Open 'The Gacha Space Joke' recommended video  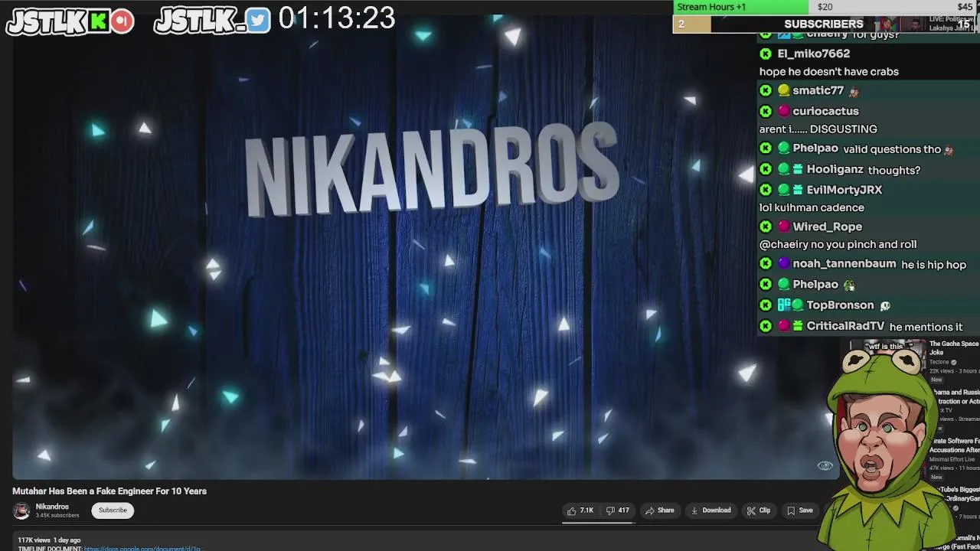[x=953, y=348]
